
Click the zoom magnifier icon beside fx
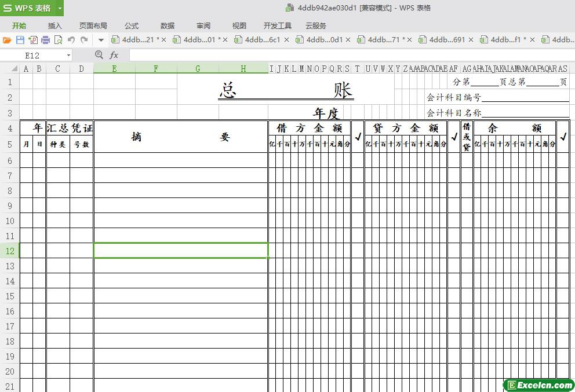[x=99, y=55]
